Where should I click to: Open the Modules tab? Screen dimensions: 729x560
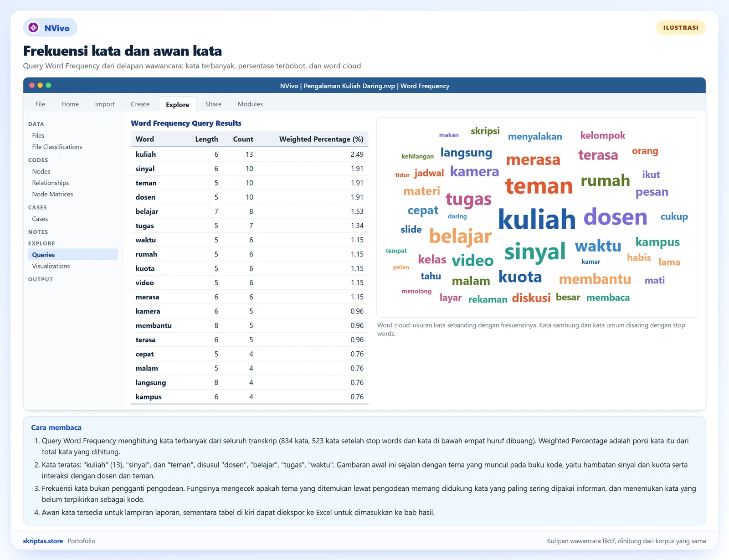pyautogui.click(x=250, y=104)
